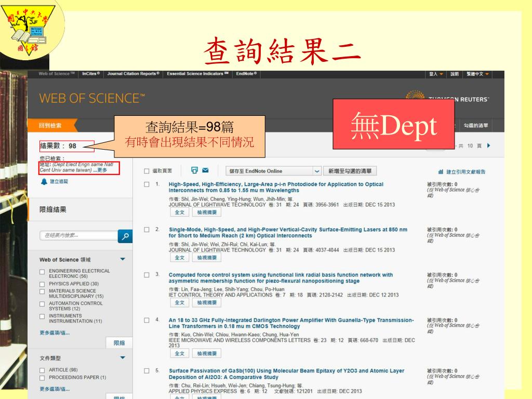Click view abstract button for result 2
Image resolution: width=532 pixels, height=399 pixels.
click(x=207, y=258)
